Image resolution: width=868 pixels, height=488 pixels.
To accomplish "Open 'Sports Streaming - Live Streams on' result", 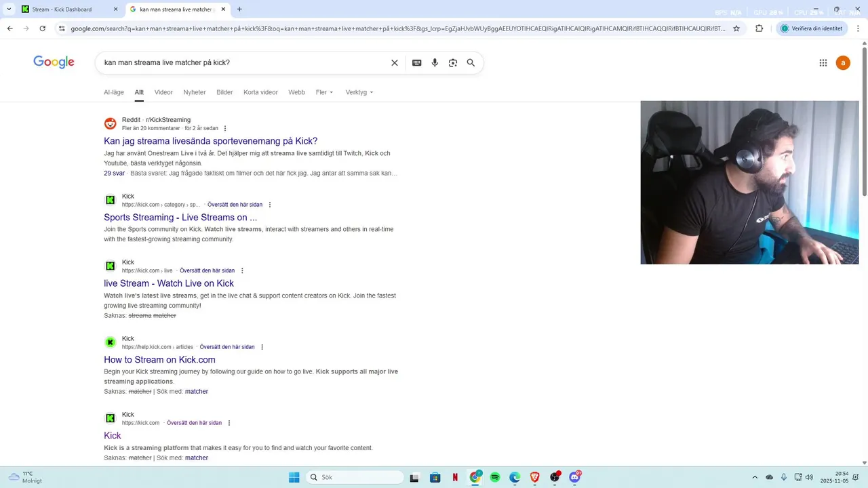I will click(180, 218).
